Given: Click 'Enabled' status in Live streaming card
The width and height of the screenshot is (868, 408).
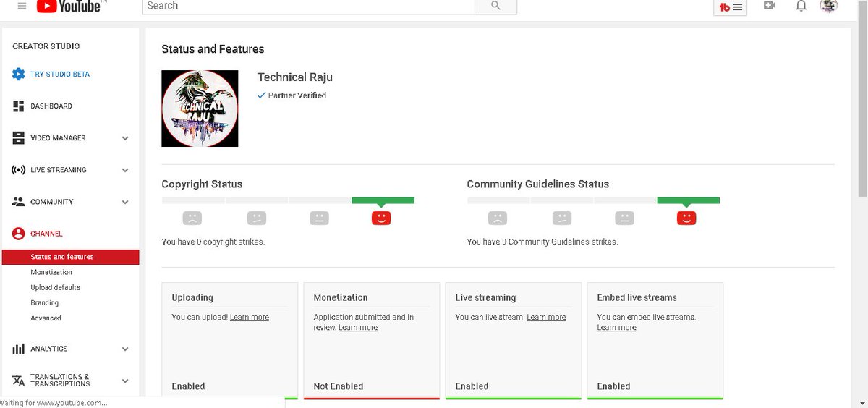Looking at the screenshot, I should [x=472, y=386].
